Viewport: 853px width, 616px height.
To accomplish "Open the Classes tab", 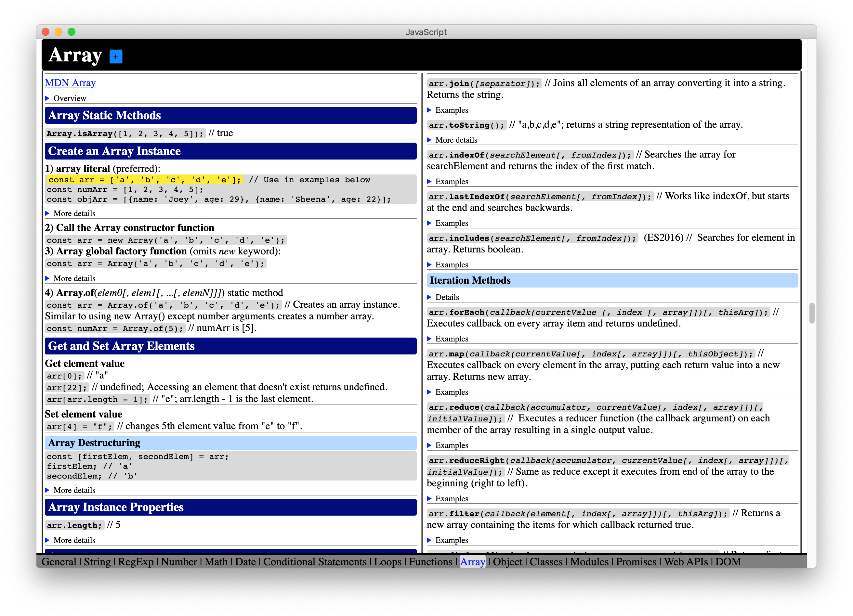I will pyautogui.click(x=546, y=562).
